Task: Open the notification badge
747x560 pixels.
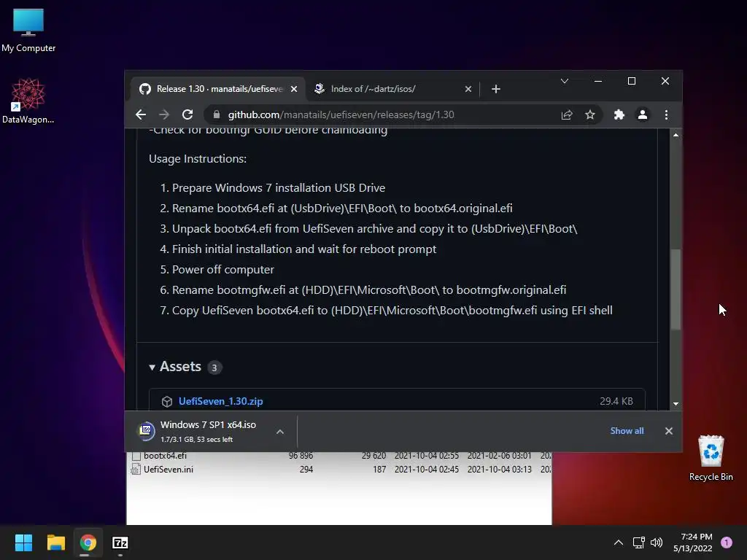Action: [x=726, y=542]
